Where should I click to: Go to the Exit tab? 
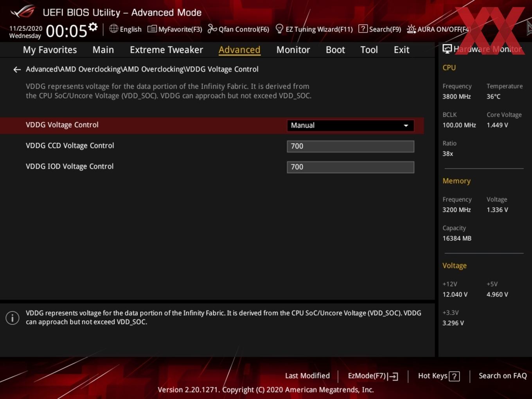(x=401, y=50)
